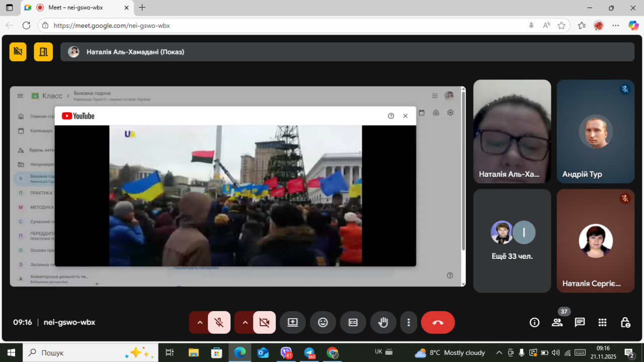Toggle closed captions on
This screenshot has width=644, height=362.
[353, 322]
